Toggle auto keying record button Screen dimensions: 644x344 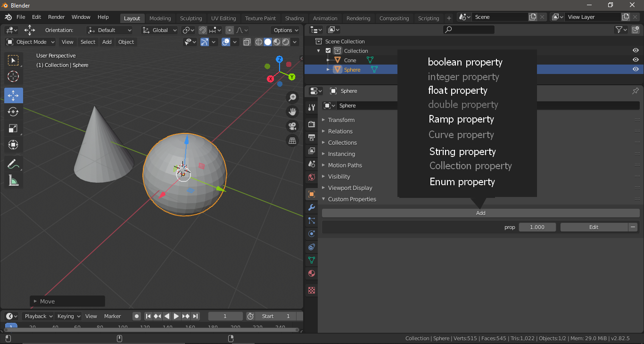(136, 316)
